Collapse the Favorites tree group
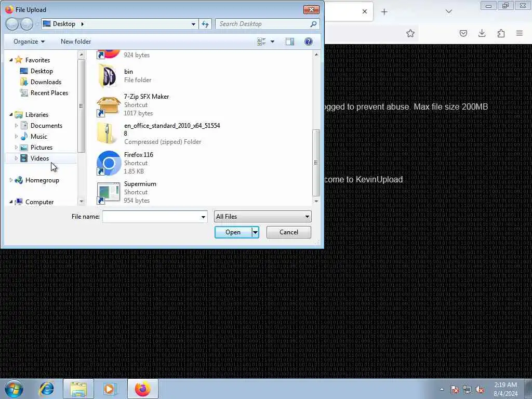The width and height of the screenshot is (532, 399). 11,60
